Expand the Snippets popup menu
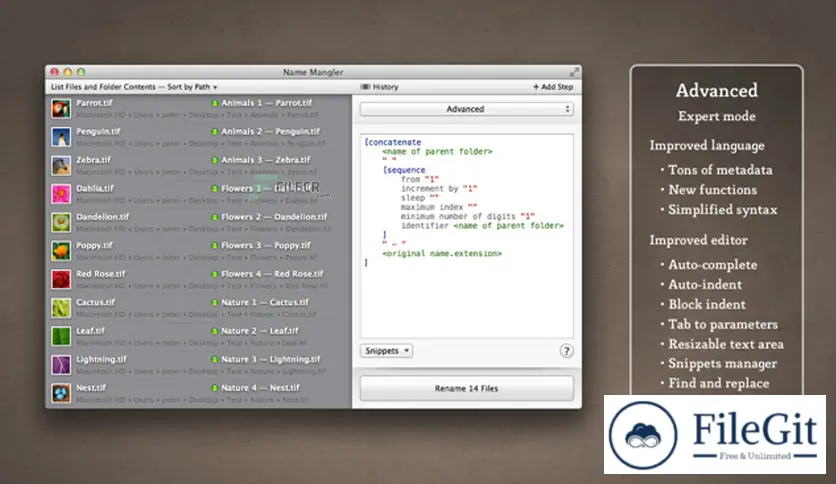Viewport: 836px width, 484px height. point(387,351)
